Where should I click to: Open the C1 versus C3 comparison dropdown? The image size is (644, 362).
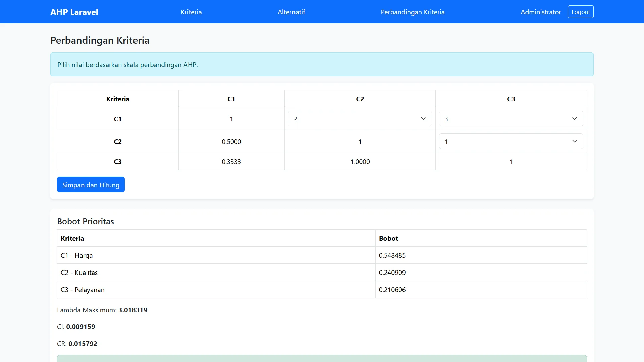point(511,119)
